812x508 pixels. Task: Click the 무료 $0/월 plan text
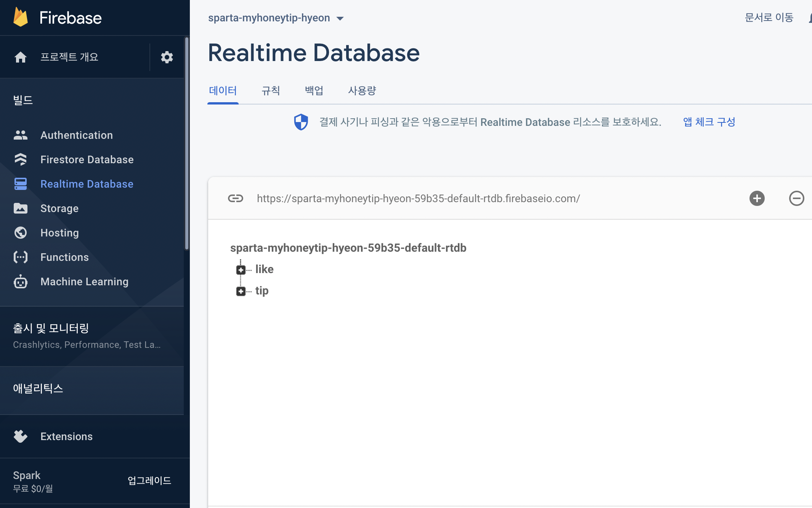tap(33, 489)
